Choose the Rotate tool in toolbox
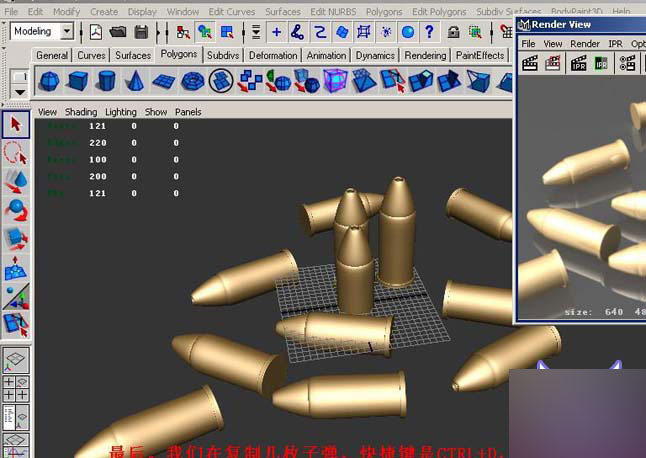The height and width of the screenshot is (458, 646). 16,210
